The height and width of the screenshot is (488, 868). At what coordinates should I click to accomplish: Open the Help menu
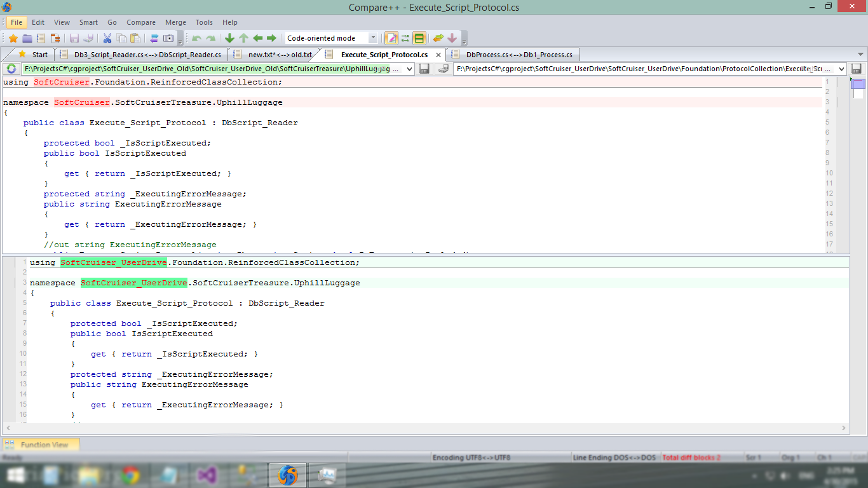point(229,22)
